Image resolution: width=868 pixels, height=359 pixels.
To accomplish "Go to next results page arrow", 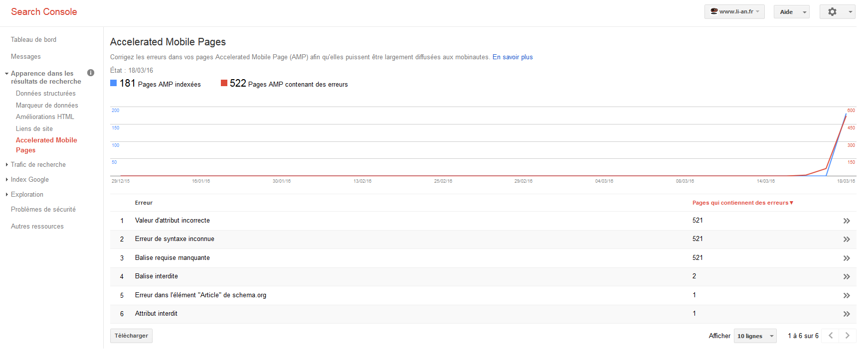I will pos(848,336).
